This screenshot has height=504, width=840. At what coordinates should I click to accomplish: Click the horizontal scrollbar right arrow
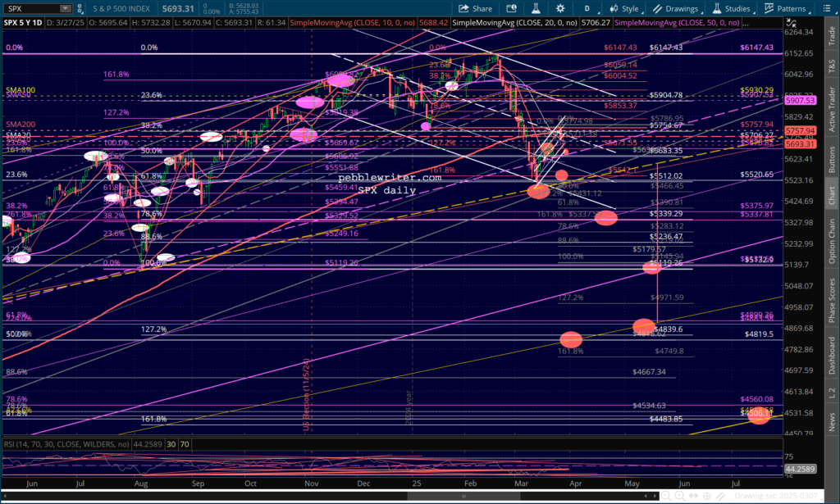655,496
